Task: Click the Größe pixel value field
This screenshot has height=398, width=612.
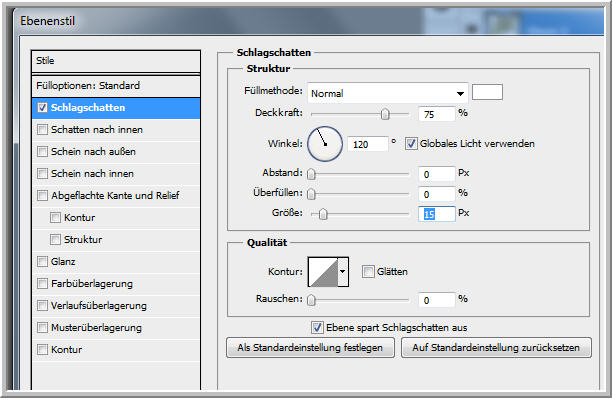Action: (x=437, y=214)
